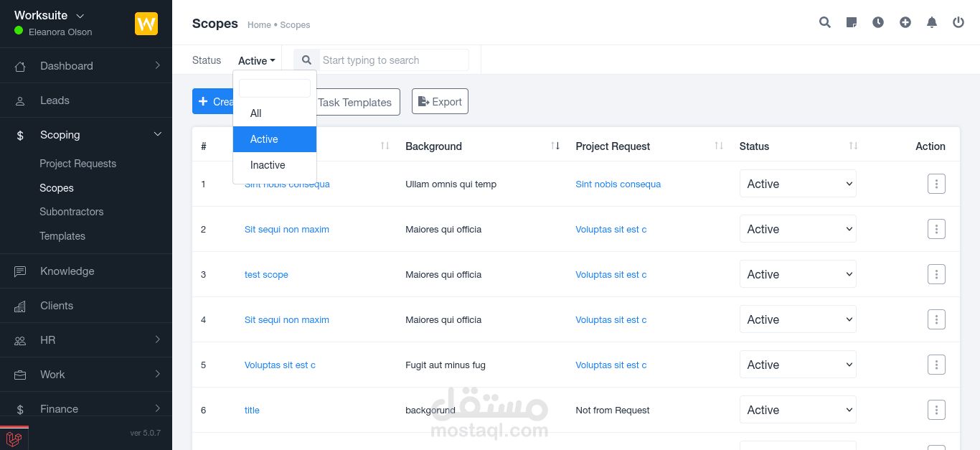Expand the HR sidebar chevron
The width and height of the screenshot is (980, 450).
pyautogui.click(x=157, y=339)
